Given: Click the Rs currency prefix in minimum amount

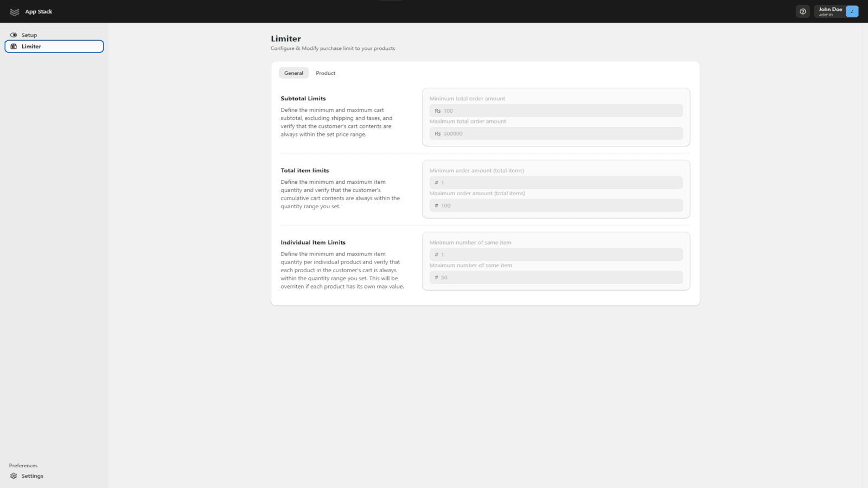Looking at the screenshot, I should point(437,111).
